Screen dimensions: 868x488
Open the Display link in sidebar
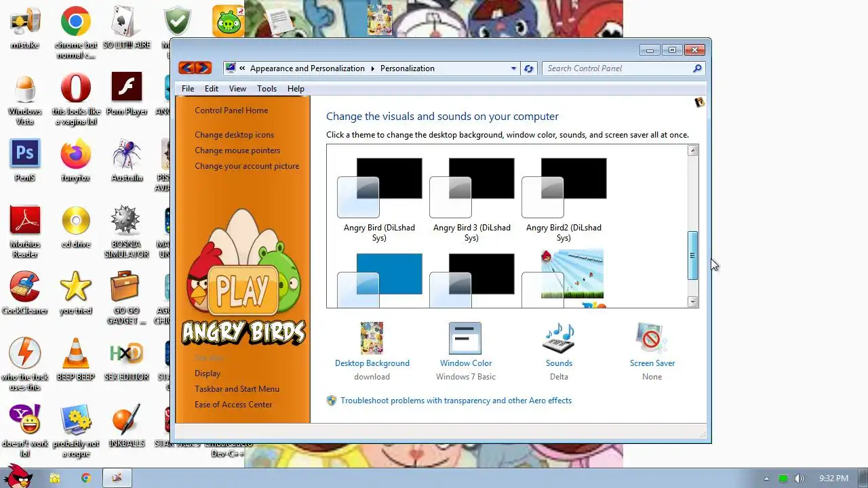tap(208, 373)
